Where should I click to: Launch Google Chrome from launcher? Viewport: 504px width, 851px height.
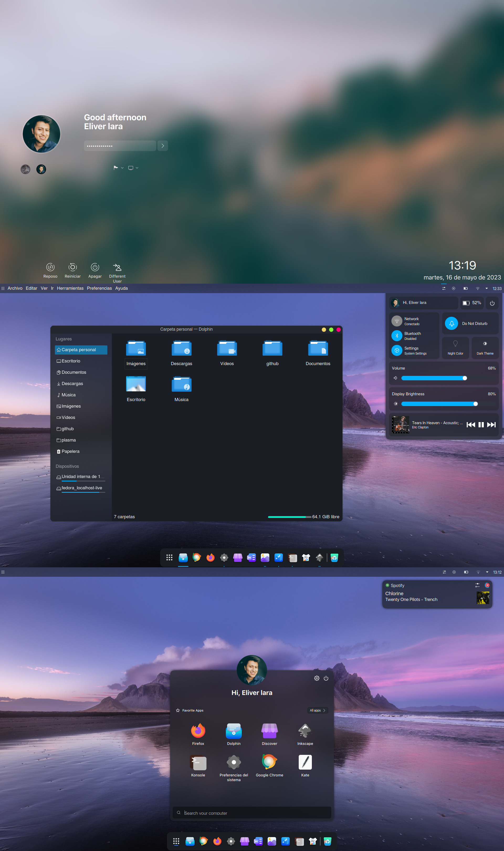pyautogui.click(x=269, y=765)
